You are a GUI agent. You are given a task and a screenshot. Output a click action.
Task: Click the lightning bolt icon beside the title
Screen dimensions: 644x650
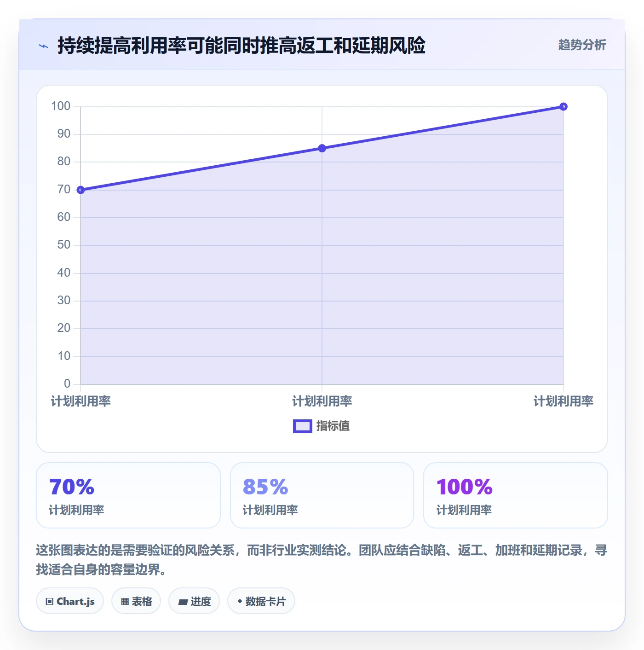44,46
